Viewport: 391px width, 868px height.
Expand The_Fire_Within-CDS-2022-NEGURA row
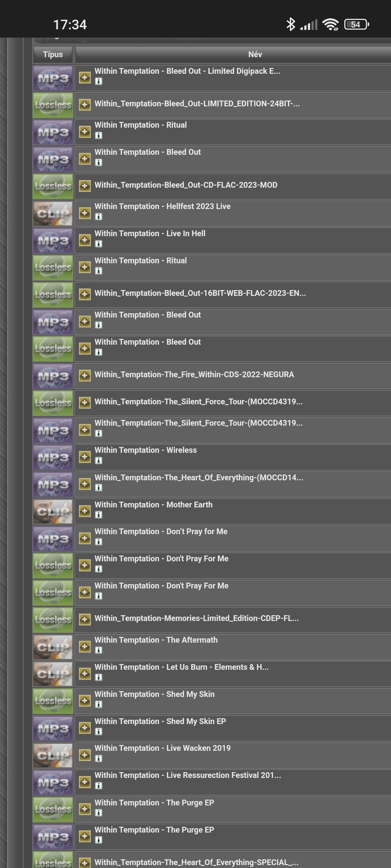(85, 375)
